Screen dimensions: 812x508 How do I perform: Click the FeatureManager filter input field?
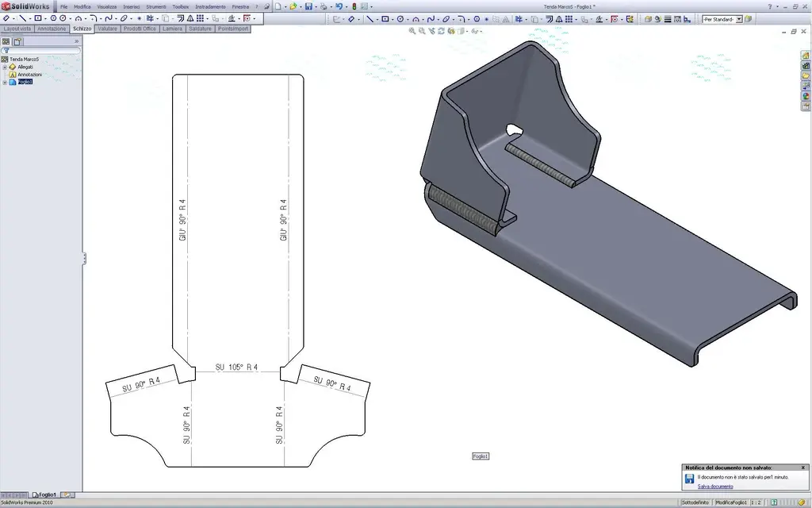(x=41, y=51)
